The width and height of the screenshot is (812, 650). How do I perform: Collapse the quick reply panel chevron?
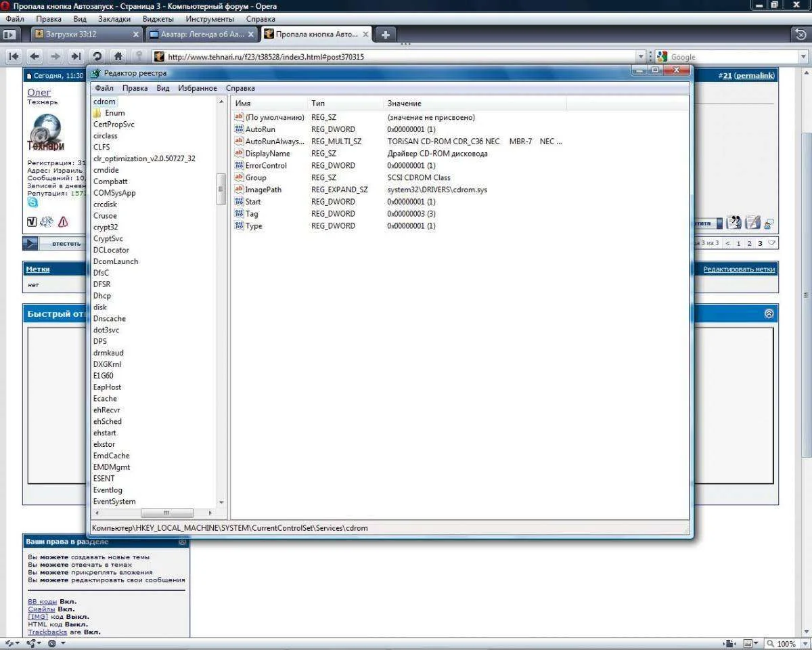pyautogui.click(x=769, y=313)
